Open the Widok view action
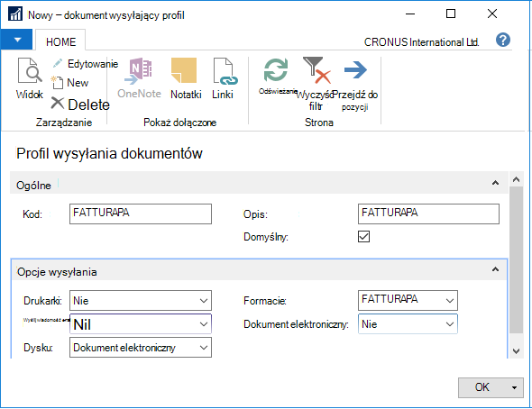532x409 pixels. [30, 78]
